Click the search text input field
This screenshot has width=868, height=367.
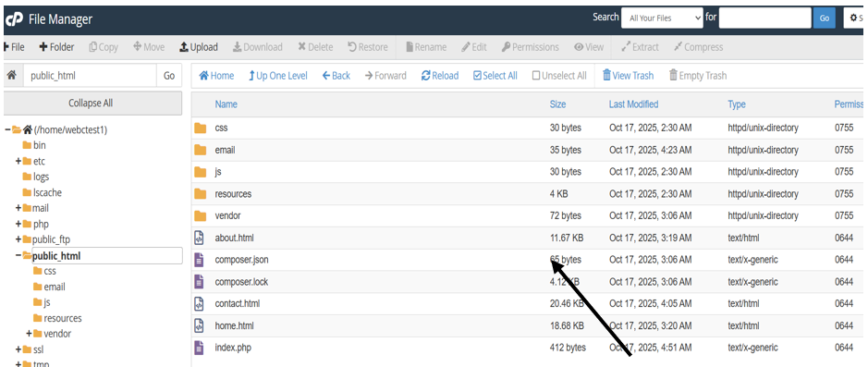765,18
